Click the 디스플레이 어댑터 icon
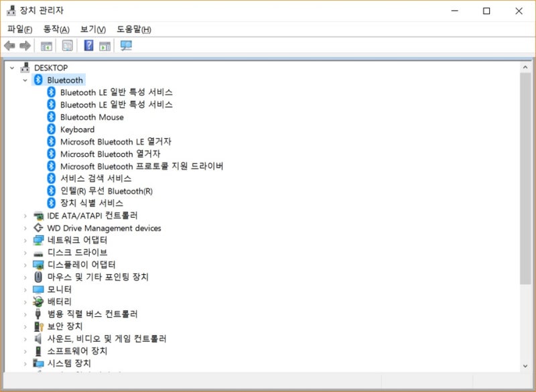This screenshot has height=392, width=536. point(38,265)
